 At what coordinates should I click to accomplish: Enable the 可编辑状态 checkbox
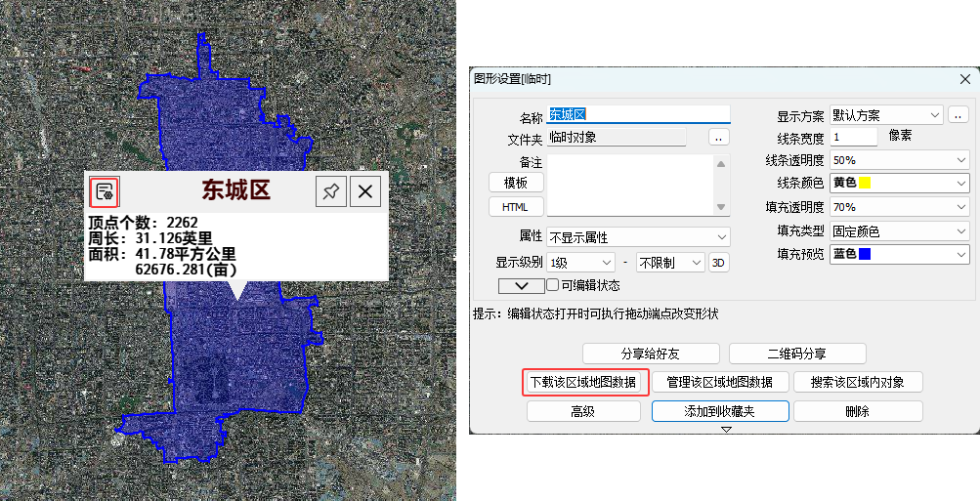[552, 285]
